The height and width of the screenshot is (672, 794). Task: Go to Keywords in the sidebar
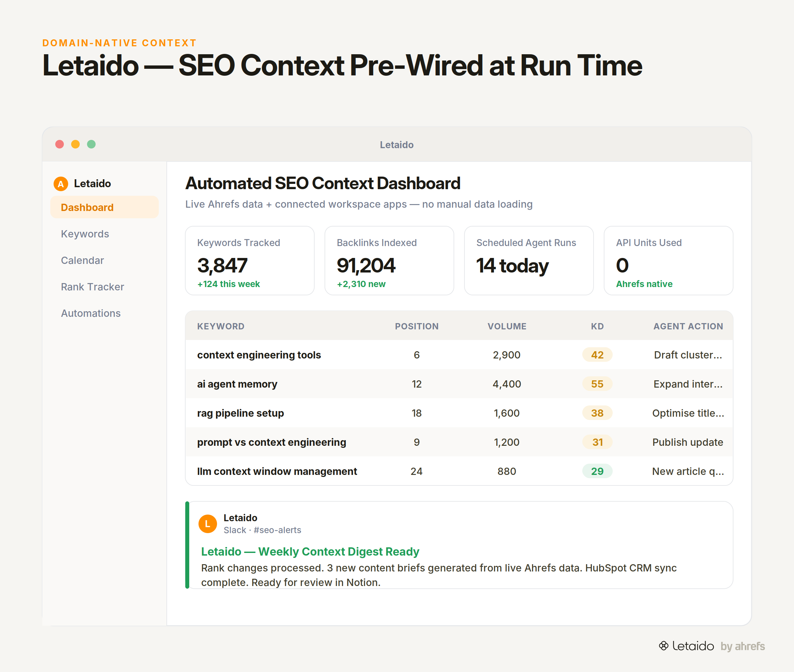(85, 234)
